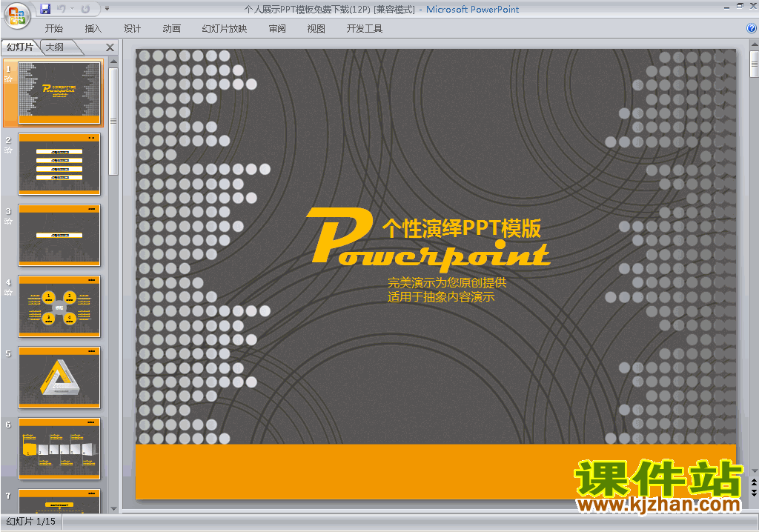The height and width of the screenshot is (532, 759).
Task: Click the animation star icon under slide 1
Action: pyautogui.click(x=8, y=79)
